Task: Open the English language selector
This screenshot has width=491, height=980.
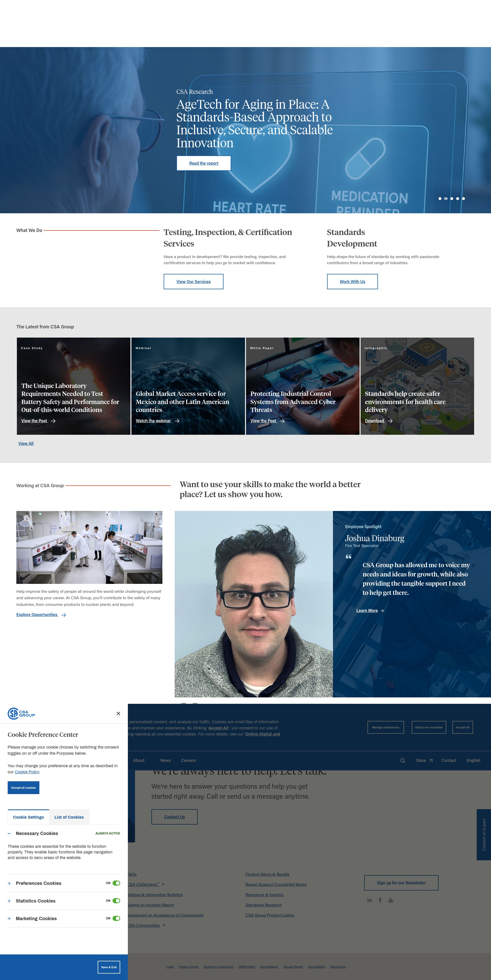Action: tap(473, 761)
